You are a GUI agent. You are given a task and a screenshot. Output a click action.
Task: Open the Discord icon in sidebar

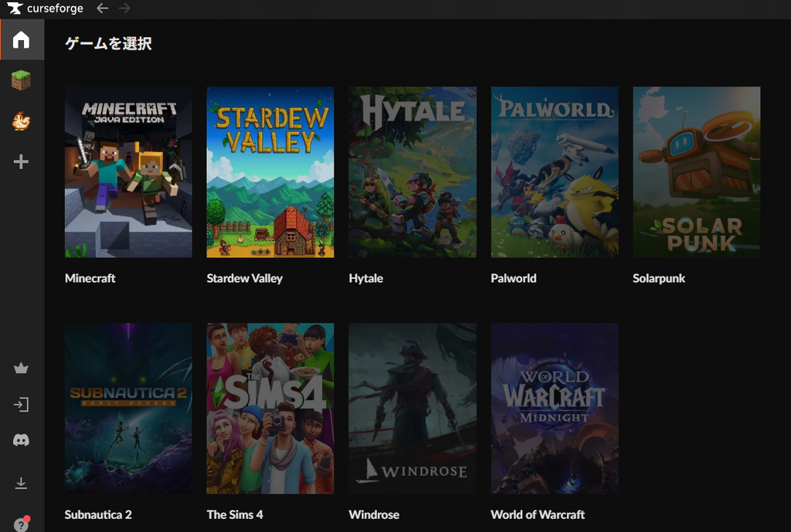pyautogui.click(x=21, y=440)
